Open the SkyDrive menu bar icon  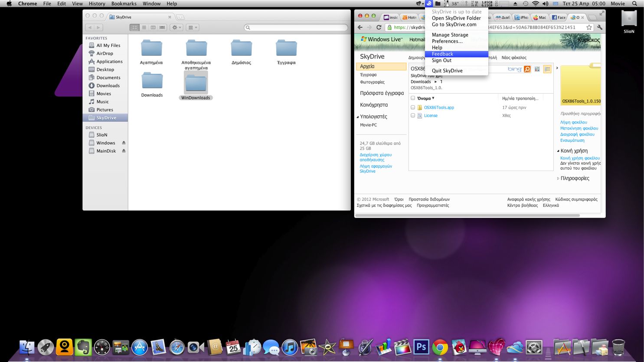[428, 3]
